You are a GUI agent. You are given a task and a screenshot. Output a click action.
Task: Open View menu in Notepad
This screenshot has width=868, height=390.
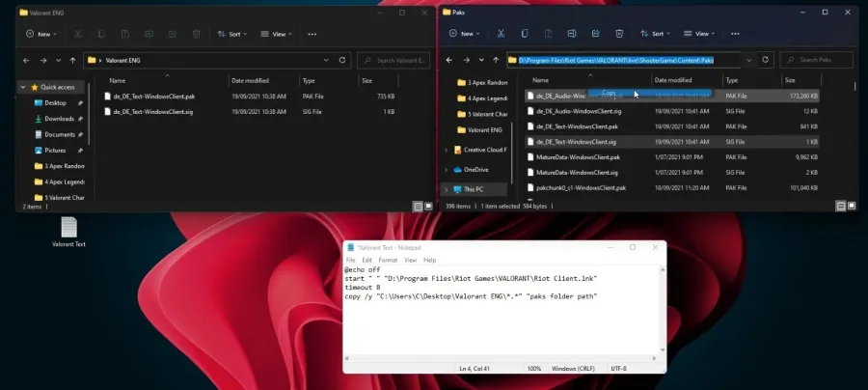[x=410, y=260]
